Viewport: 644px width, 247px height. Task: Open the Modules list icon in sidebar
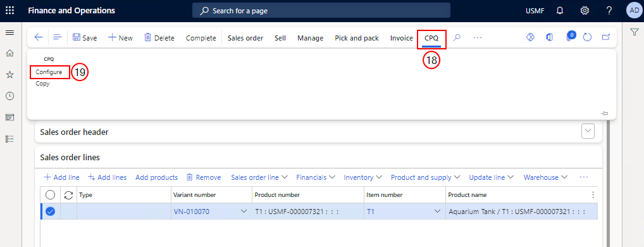click(10, 139)
